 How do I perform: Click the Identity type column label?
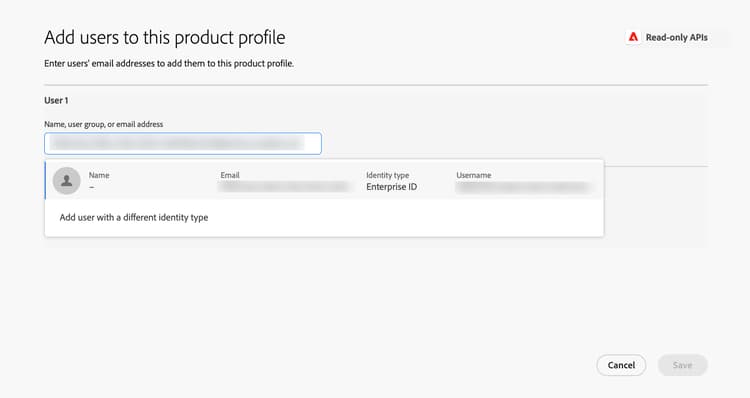pyautogui.click(x=387, y=175)
